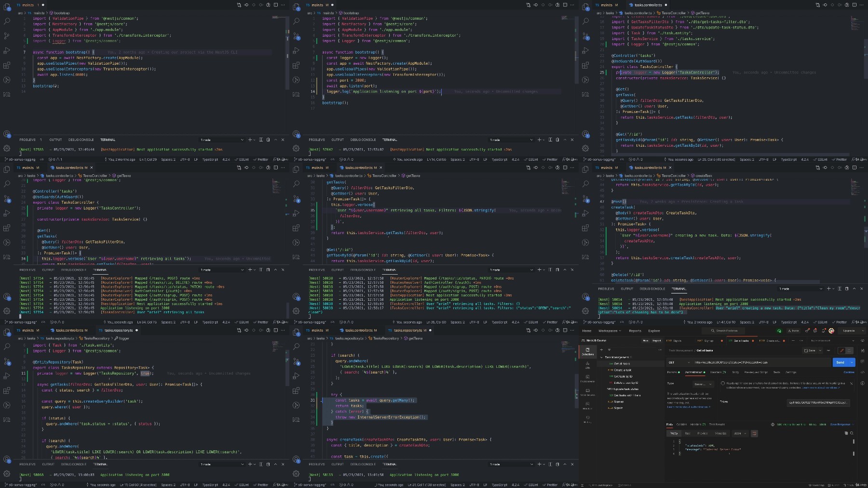Screen dimensions: 868x488
Task: Click the request URL input field
Action: click(761, 363)
